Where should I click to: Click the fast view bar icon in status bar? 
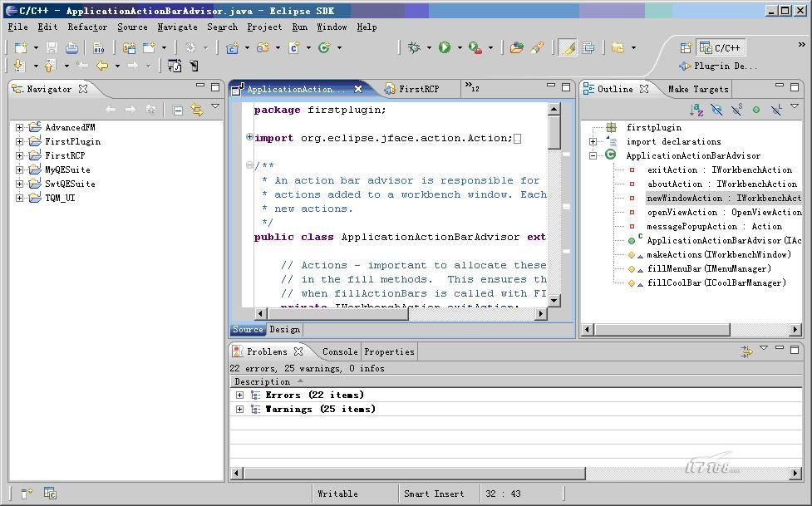tap(27, 493)
